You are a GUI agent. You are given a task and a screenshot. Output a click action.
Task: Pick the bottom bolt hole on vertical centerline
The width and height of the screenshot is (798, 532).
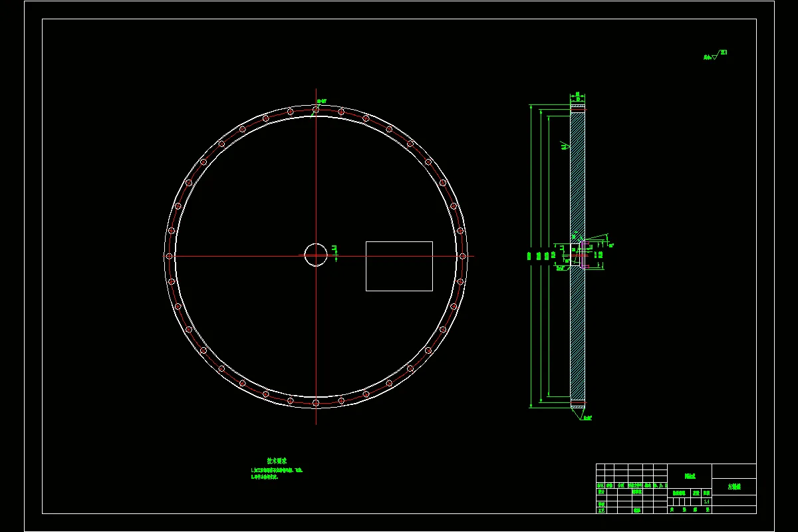[x=316, y=403]
